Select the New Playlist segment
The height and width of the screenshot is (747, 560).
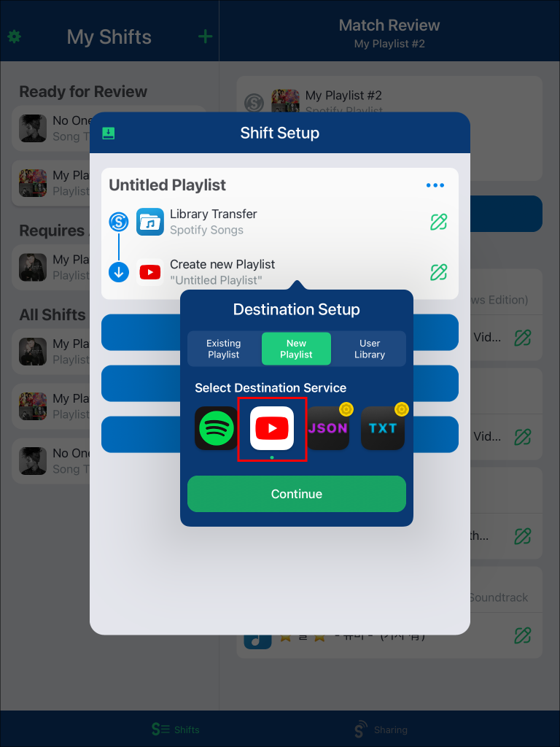click(296, 349)
